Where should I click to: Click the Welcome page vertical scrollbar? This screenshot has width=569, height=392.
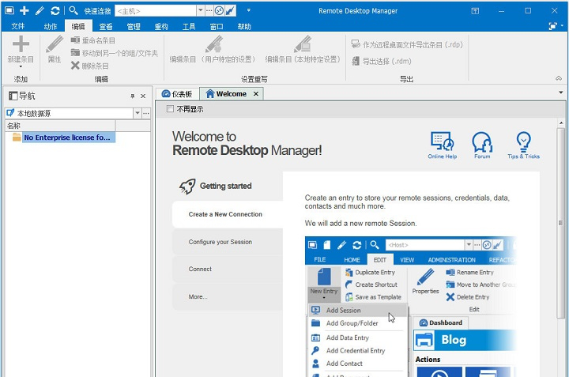pyautogui.click(x=560, y=223)
